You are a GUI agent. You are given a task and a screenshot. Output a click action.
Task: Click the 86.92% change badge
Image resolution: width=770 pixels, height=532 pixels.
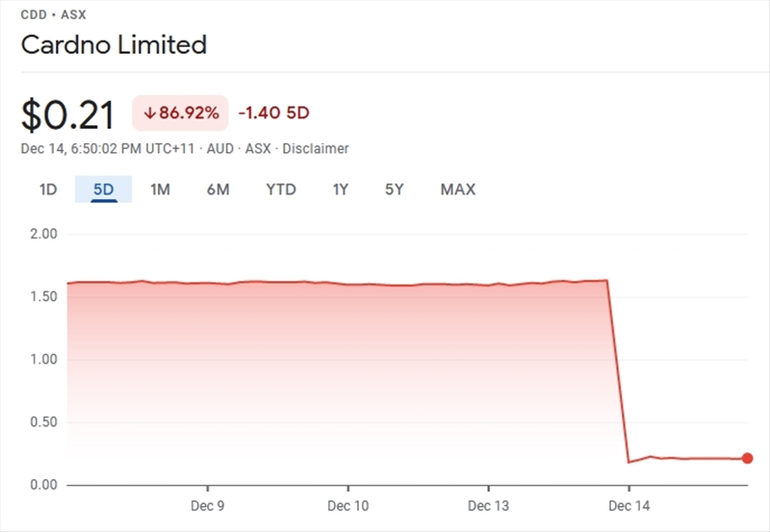[180, 113]
